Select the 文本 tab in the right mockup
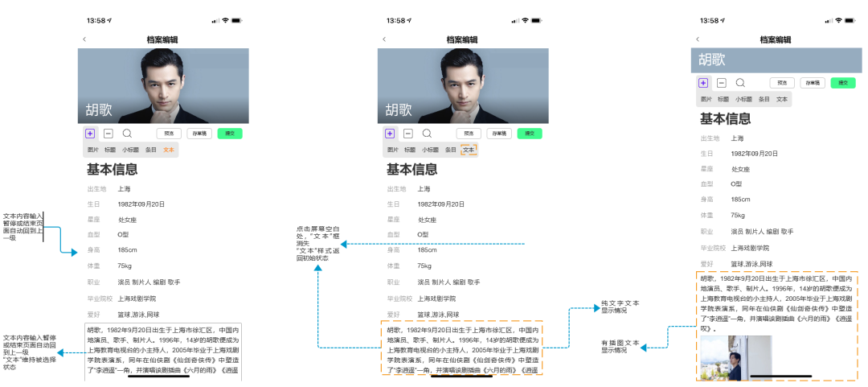Image resolution: width=868 pixels, height=387 pixels. [x=782, y=99]
